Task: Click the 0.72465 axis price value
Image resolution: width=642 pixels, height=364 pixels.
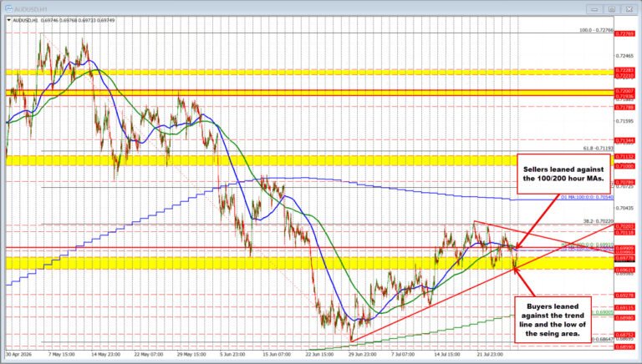Action: coord(624,55)
